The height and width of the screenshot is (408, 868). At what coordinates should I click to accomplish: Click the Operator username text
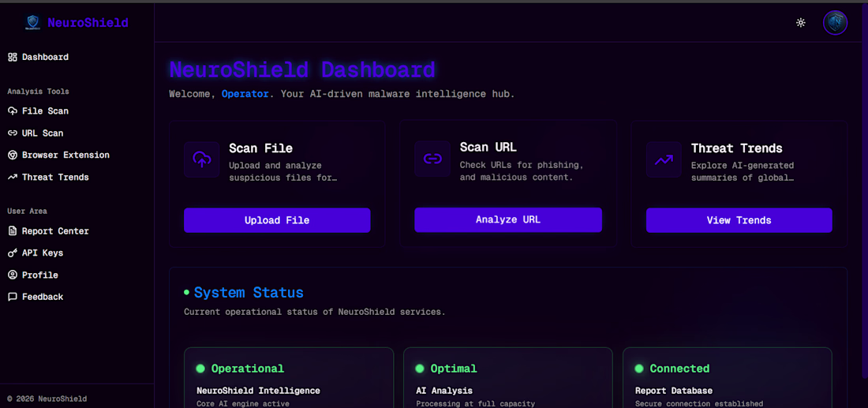[x=245, y=94]
